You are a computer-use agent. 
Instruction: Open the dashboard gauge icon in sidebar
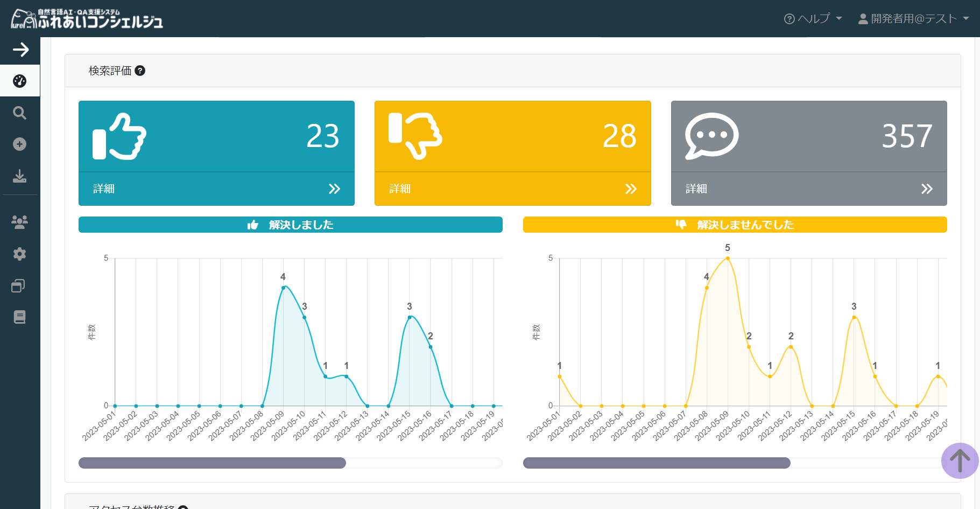coord(20,81)
